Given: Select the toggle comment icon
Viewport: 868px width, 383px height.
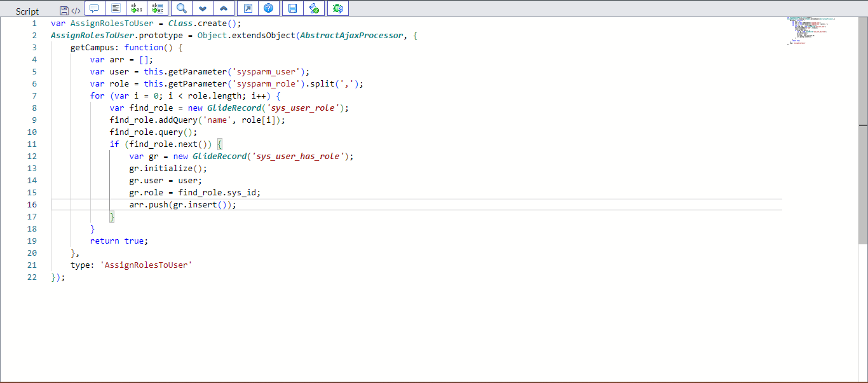Looking at the screenshot, I should coord(93,8).
